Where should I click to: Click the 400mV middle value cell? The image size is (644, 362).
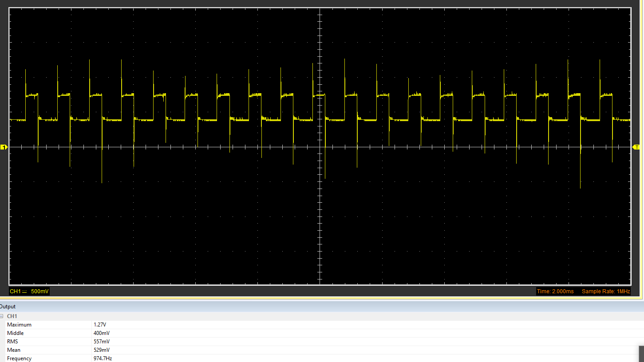click(x=101, y=333)
